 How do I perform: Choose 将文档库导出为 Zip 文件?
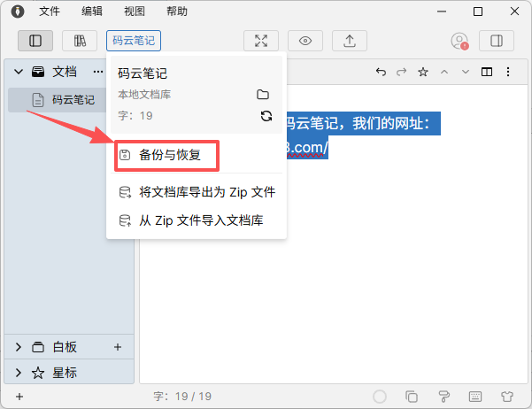[197, 192]
